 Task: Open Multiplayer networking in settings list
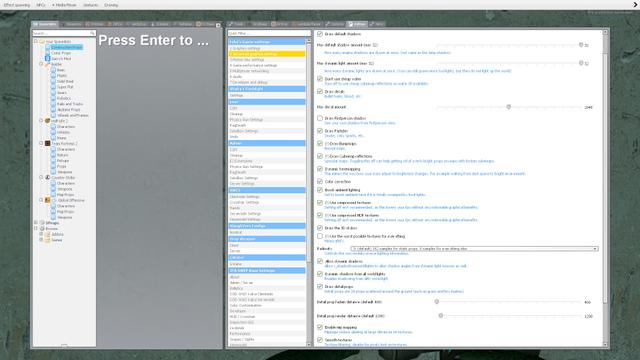(x=267, y=71)
